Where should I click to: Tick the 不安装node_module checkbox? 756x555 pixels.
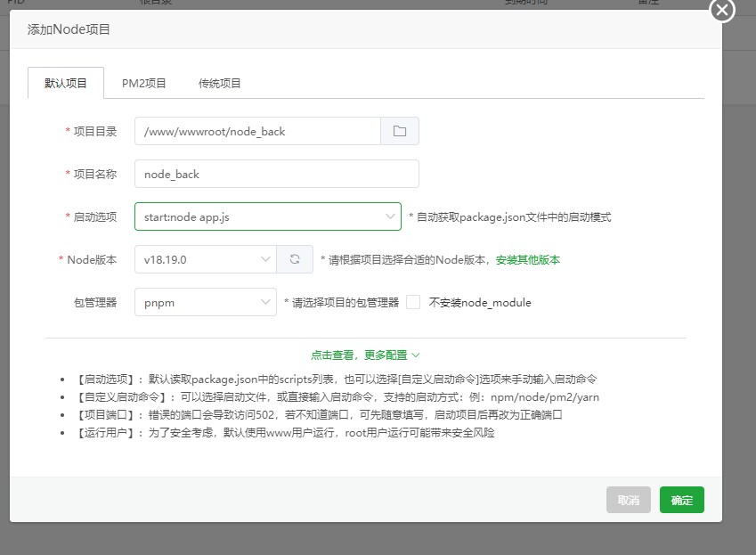pyautogui.click(x=413, y=302)
